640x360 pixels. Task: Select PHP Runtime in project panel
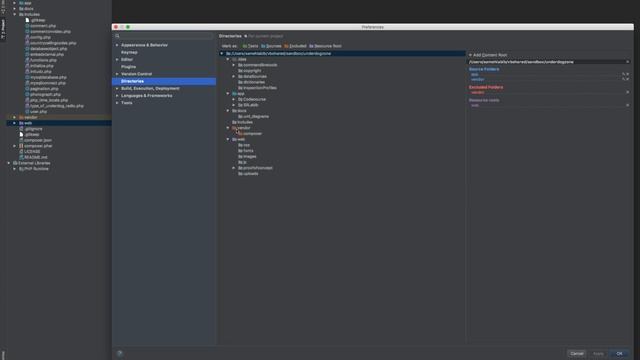[x=33, y=169]
